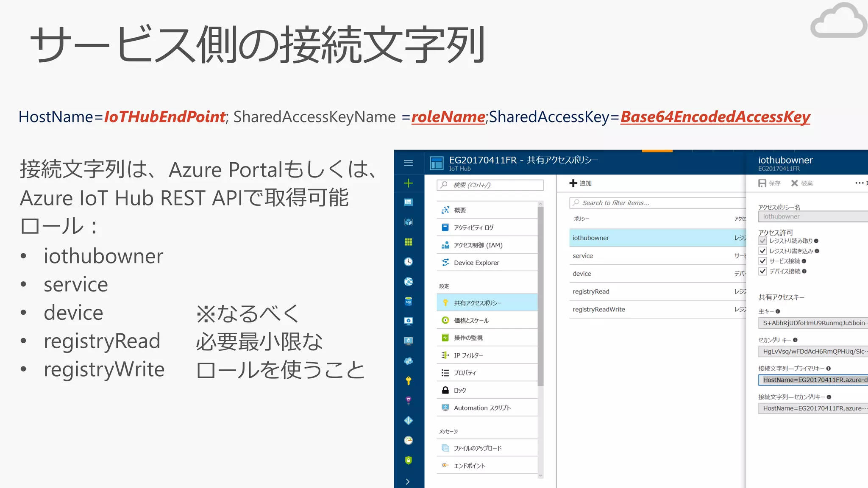Open purple lightbulb Advisor icon in sidebar

pyautogui.click(x=408, y=400)
